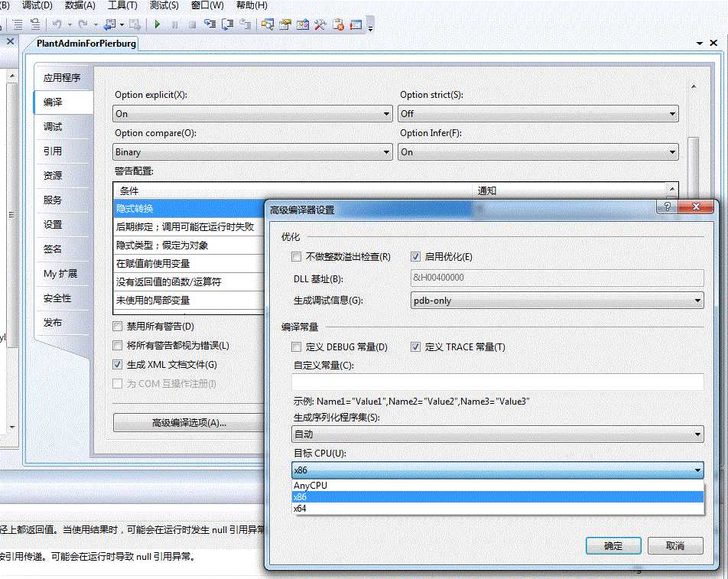This screenshot has height=579, width=728.
Task: Uncheck 定义 TRACE 常量 checkbox
Action: pos(415,346)
